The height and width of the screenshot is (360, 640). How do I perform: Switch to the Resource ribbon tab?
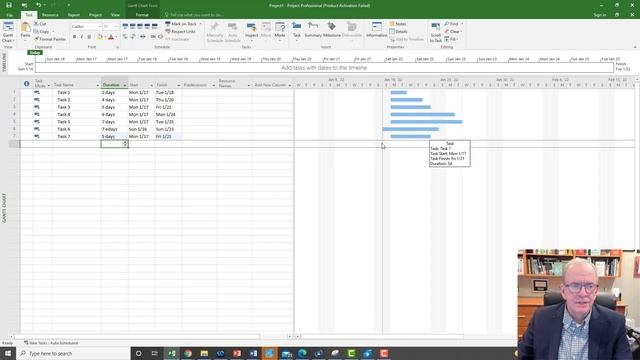click(50, 15)
